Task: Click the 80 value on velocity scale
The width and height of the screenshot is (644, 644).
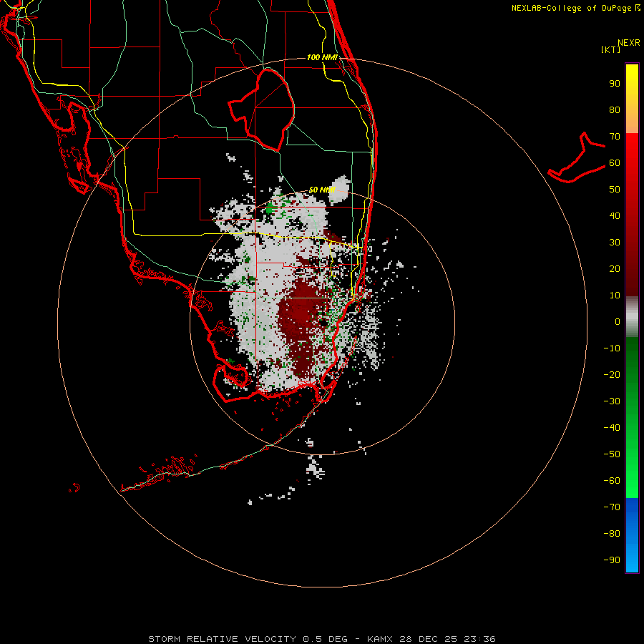Action: click(x=615, y=109)
